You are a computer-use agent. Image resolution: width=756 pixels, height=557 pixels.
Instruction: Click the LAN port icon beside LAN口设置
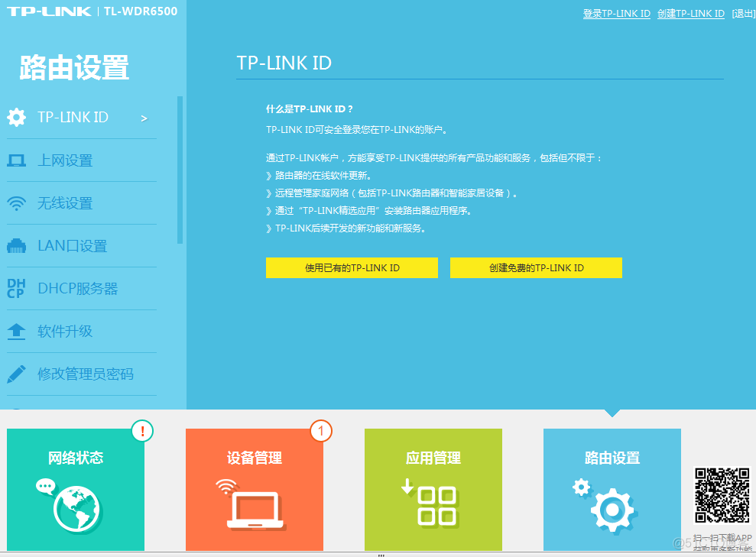click(x=16, y=246)
